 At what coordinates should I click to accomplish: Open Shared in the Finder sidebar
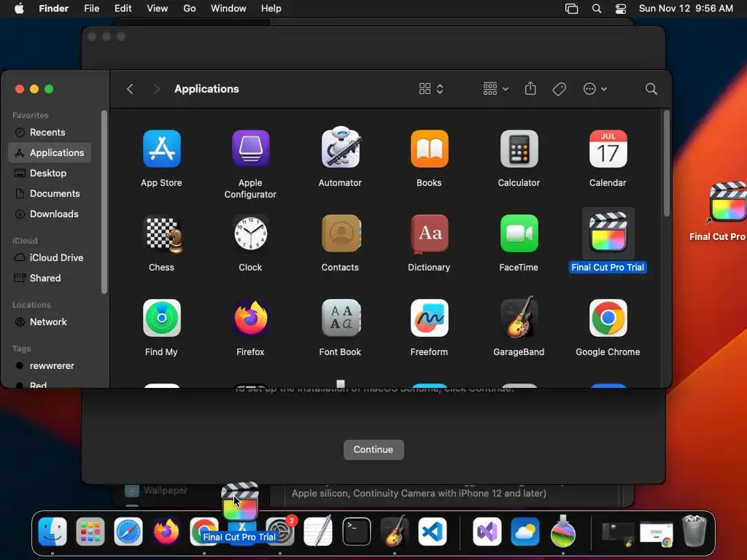(x=50, y=278)
